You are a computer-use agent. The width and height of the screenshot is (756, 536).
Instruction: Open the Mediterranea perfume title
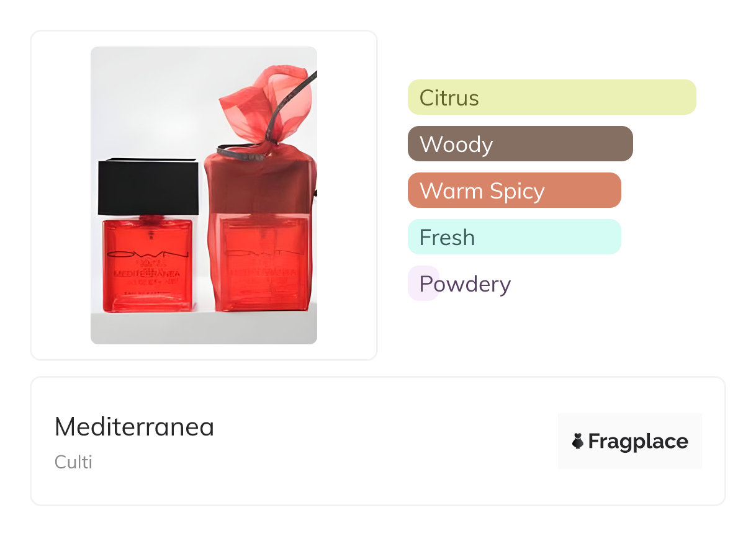coord(134,427)
